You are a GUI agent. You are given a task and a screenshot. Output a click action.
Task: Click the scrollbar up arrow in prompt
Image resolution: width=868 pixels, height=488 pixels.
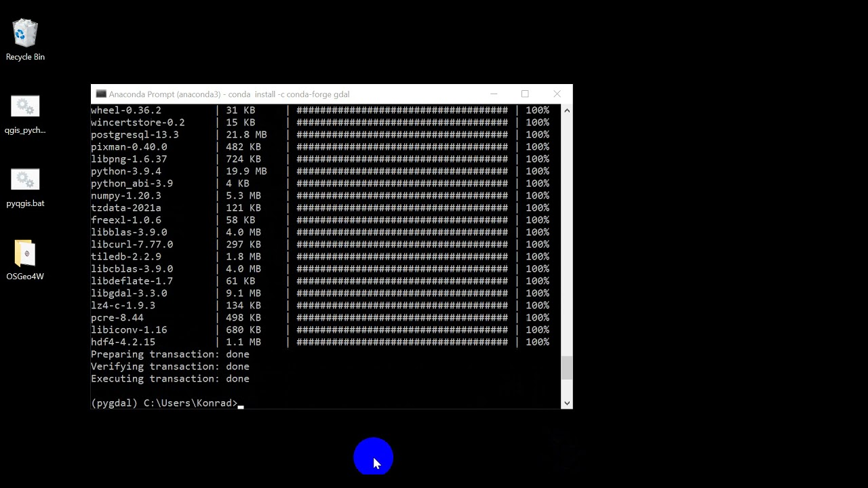pyautogui.click(x=567, y=110)
